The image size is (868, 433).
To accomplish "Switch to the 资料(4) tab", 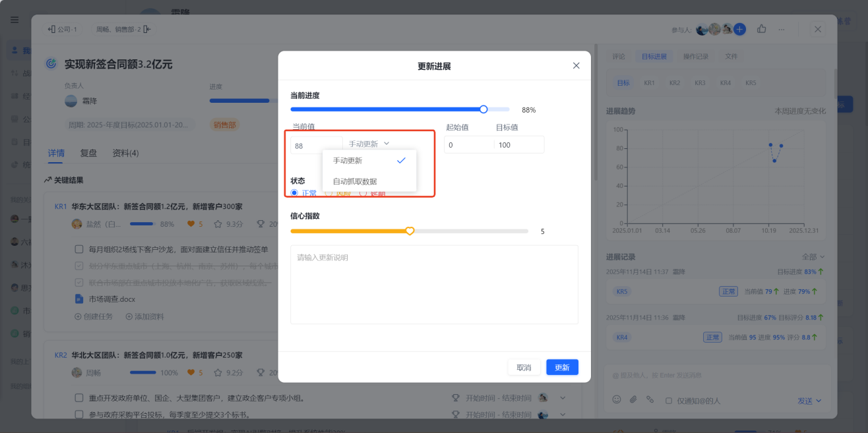I will pyautogui.click(x=125, y=154).
